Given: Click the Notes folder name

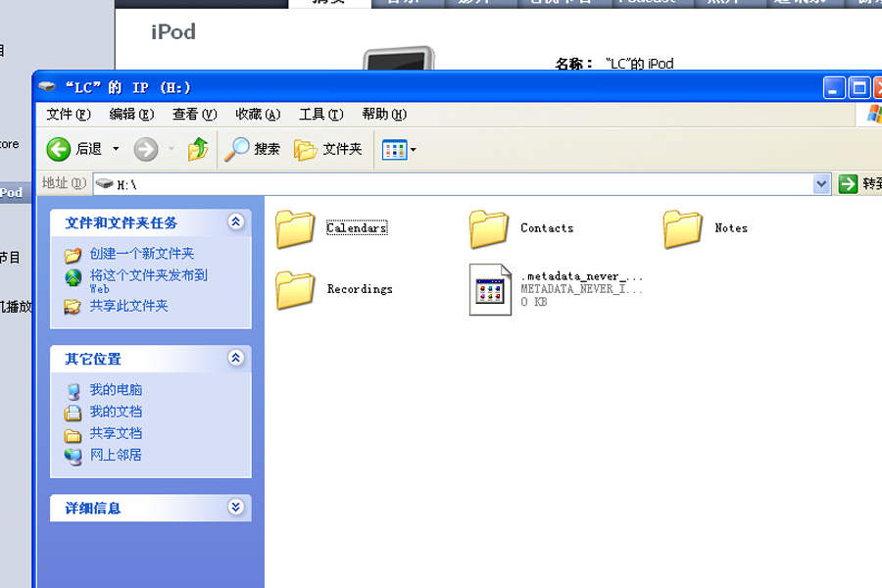Looking at the screenshot, I should 731,228.
